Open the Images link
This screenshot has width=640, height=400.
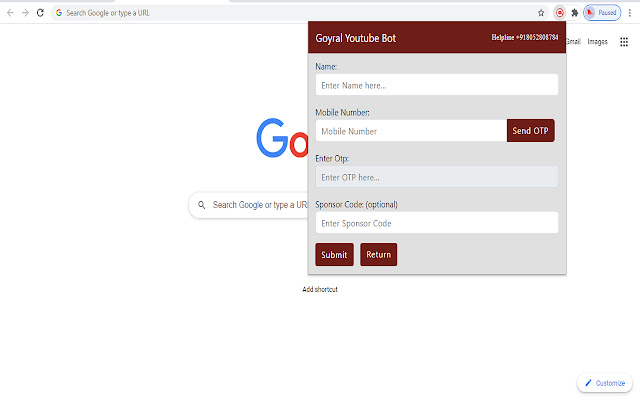597,42
